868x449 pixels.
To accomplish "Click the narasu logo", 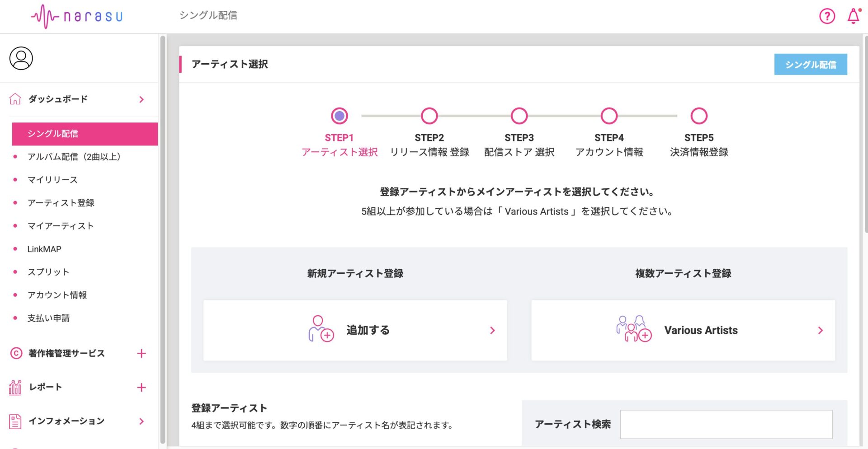I will pos(77,17).
